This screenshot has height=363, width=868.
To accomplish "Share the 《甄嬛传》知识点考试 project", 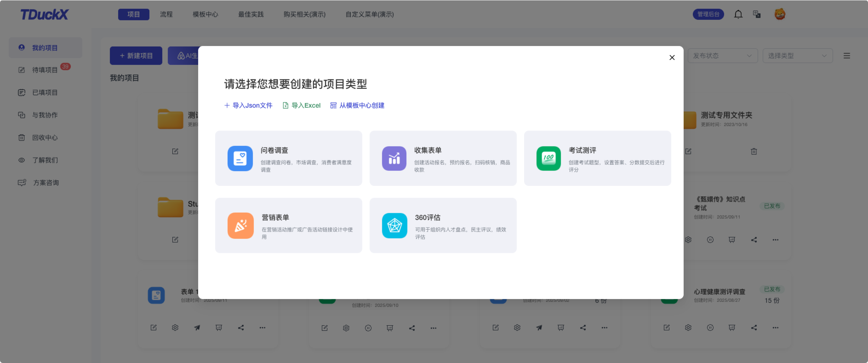I will tap(754, 240).
